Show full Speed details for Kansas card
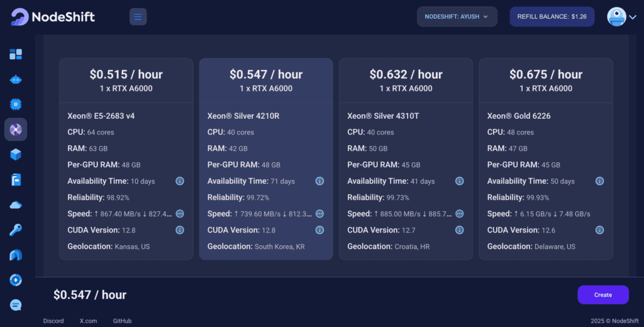 point(180,214)
